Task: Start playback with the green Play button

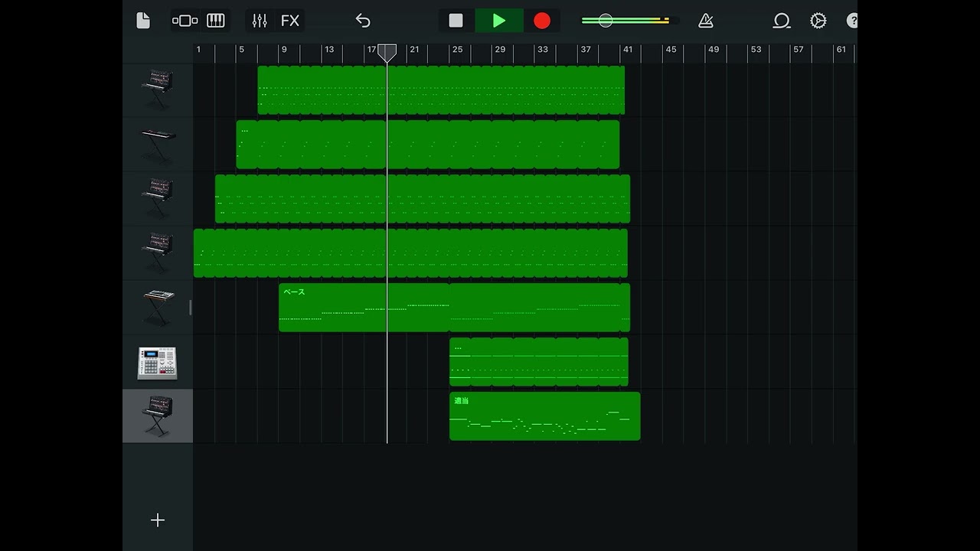Action: coord(498,21)
